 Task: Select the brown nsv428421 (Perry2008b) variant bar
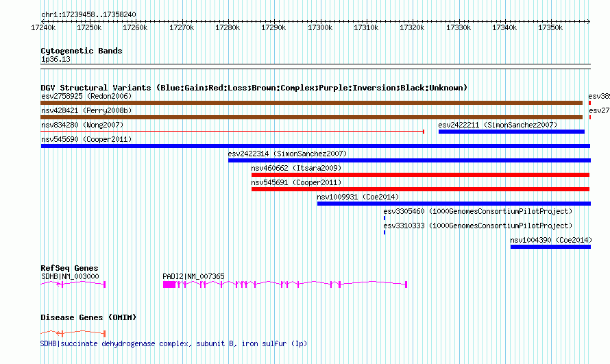tap(311, 117)
